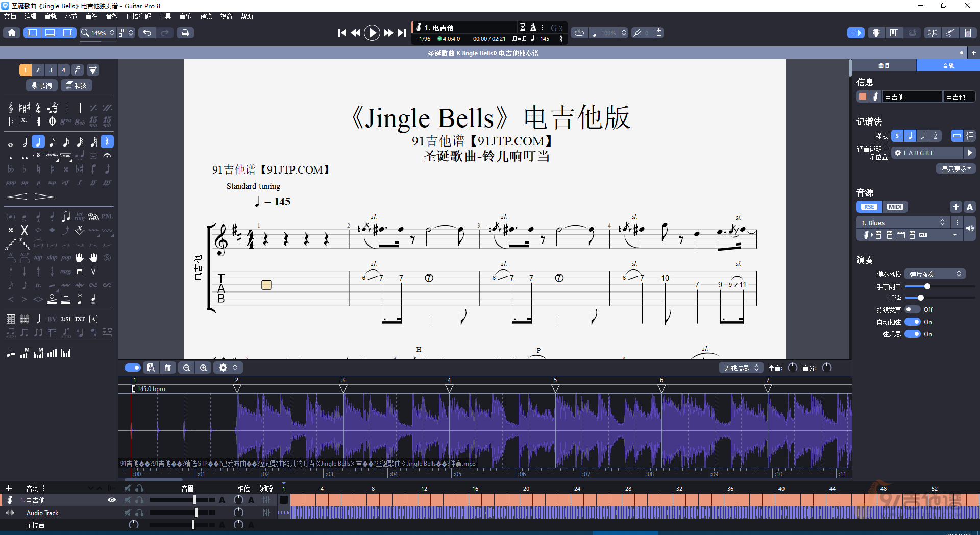
Task: Click the track color swatch
Action: [863, 96]
